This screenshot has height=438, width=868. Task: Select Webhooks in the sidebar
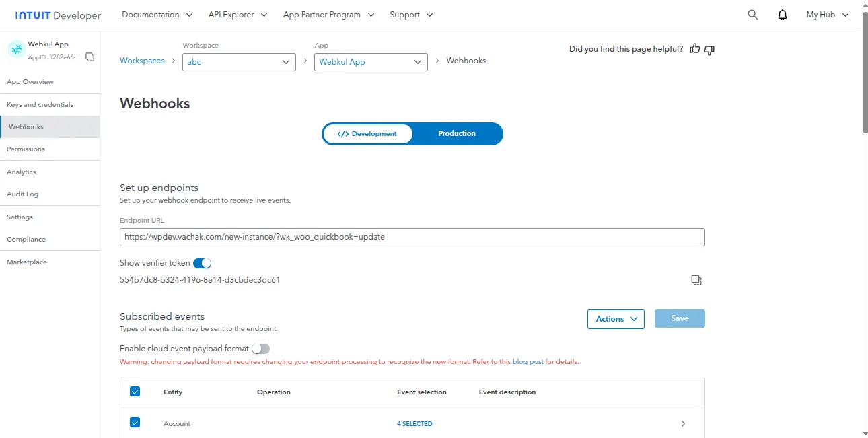(x=50, y=127)
